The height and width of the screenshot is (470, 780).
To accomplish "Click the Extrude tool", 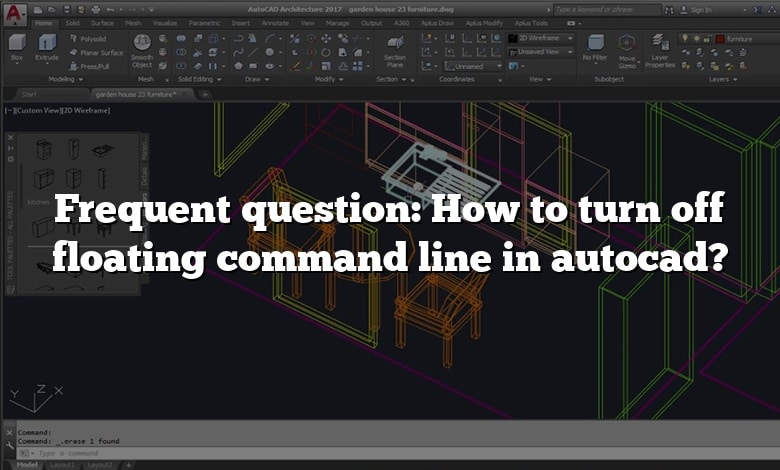I will click(x=47, y=48).
